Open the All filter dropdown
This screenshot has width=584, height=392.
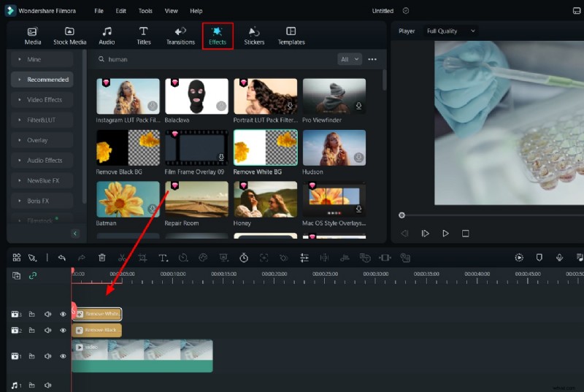(350, 59)
